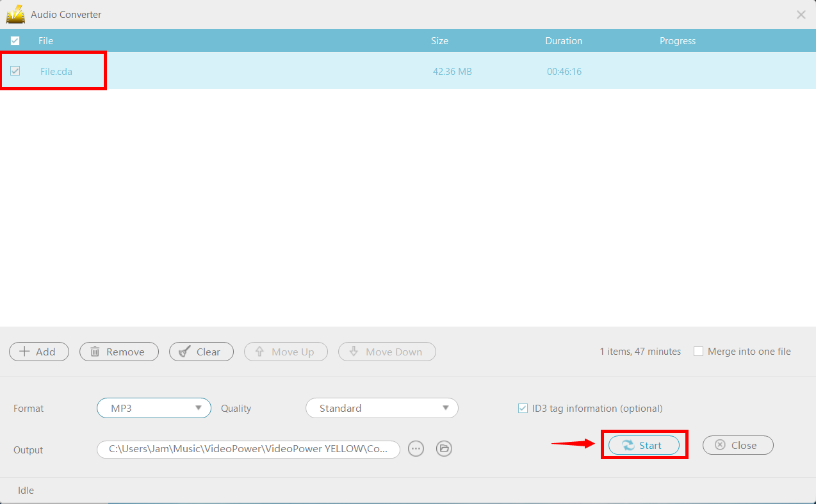Uncheck the File.cda checkbox
The height and width of the screenshot is (504, 816).
click(15, 71)
